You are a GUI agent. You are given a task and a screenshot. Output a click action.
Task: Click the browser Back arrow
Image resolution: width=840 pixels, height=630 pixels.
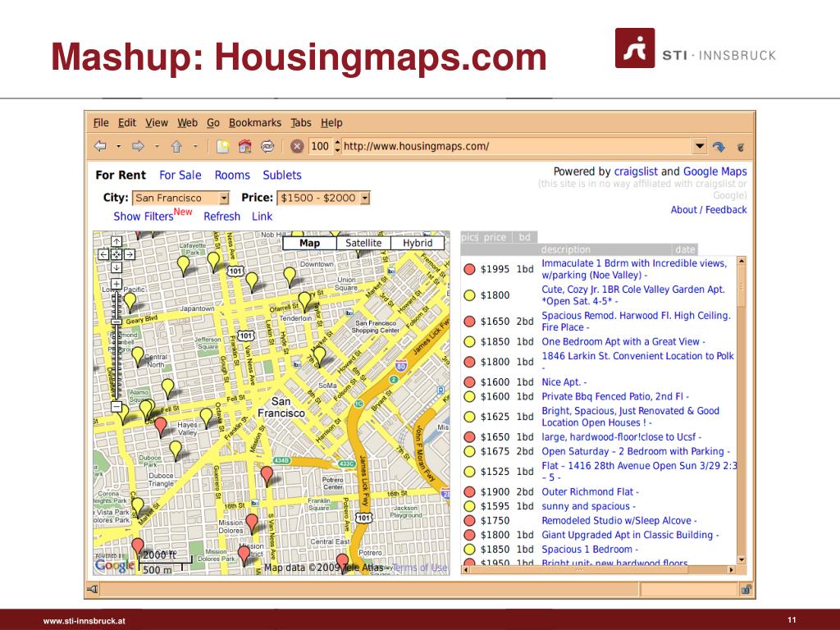100,146
